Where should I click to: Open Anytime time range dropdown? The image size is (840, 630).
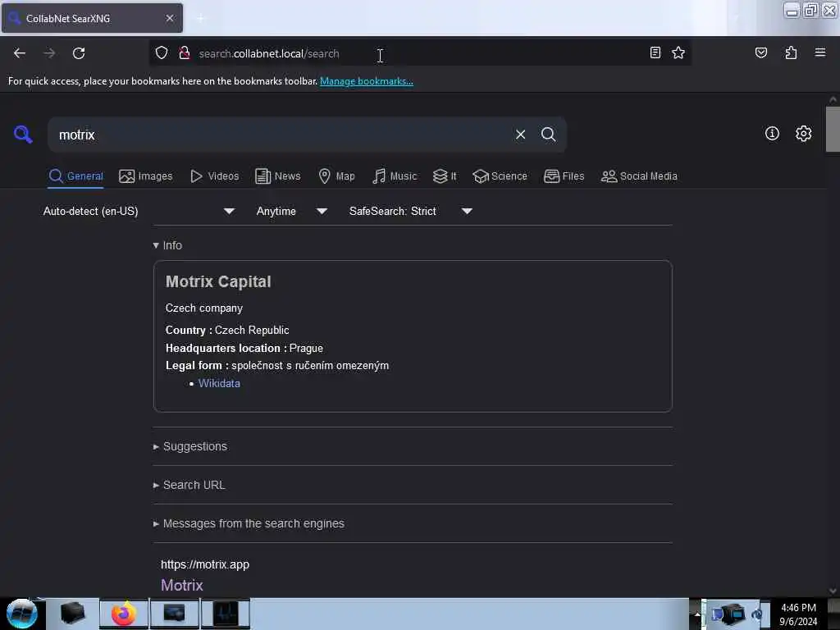coord(291,211)
